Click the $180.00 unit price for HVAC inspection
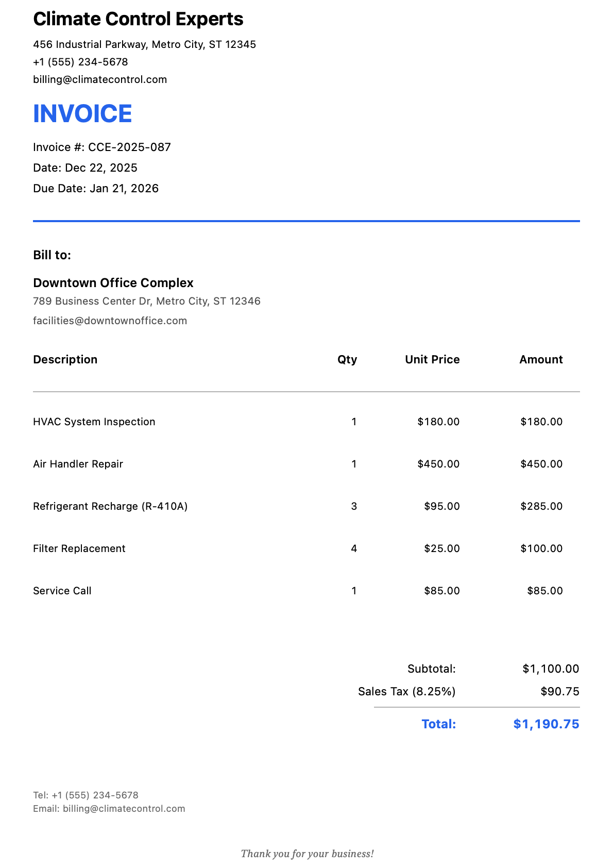The image size is (613, 868). point(438,422)
